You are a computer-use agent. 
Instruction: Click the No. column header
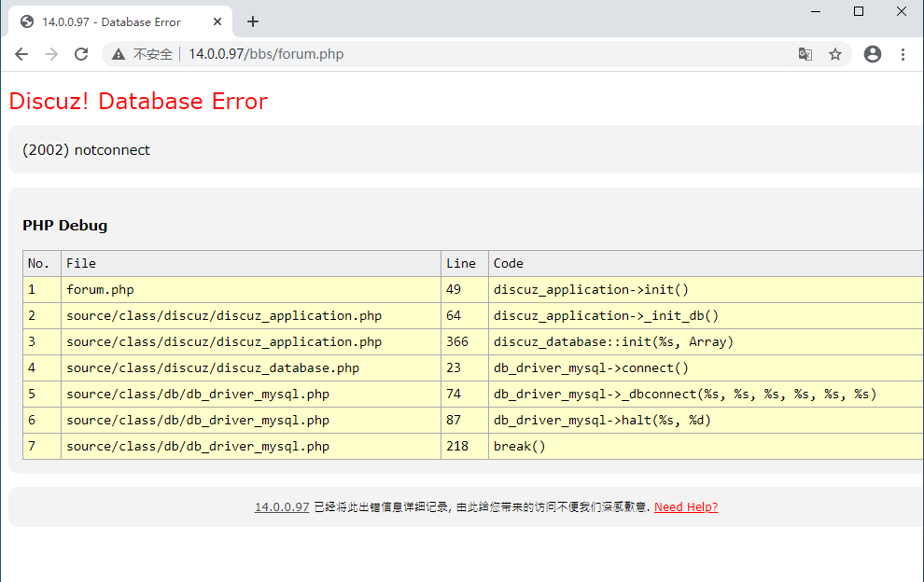[42, 263]
